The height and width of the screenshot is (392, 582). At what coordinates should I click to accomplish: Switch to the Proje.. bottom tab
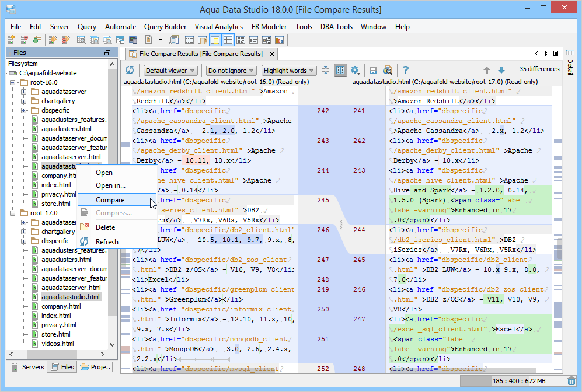95,367
